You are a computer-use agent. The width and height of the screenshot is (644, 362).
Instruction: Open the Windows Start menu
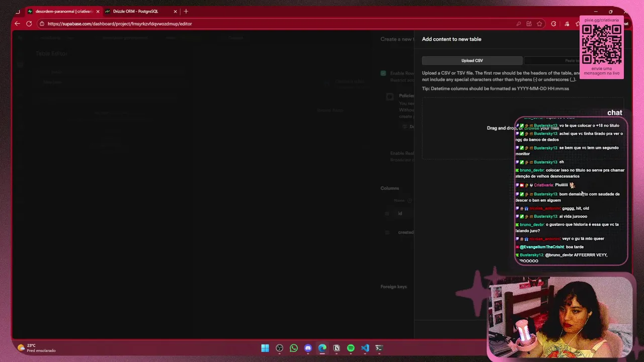click(x=265, y=348)
